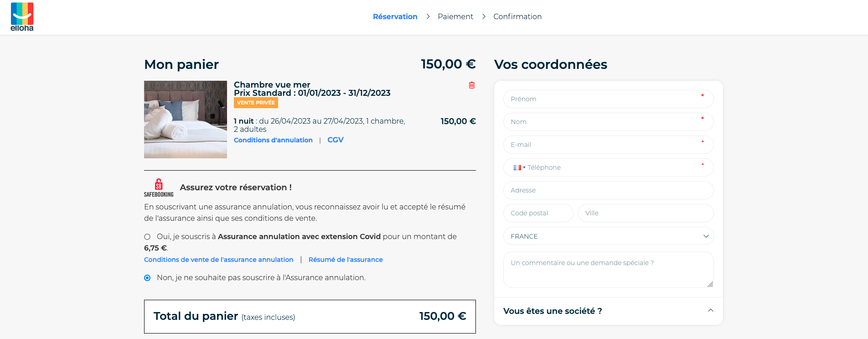Click the Ellona logo
Screen dimensions: 868x339
[22, 17]
